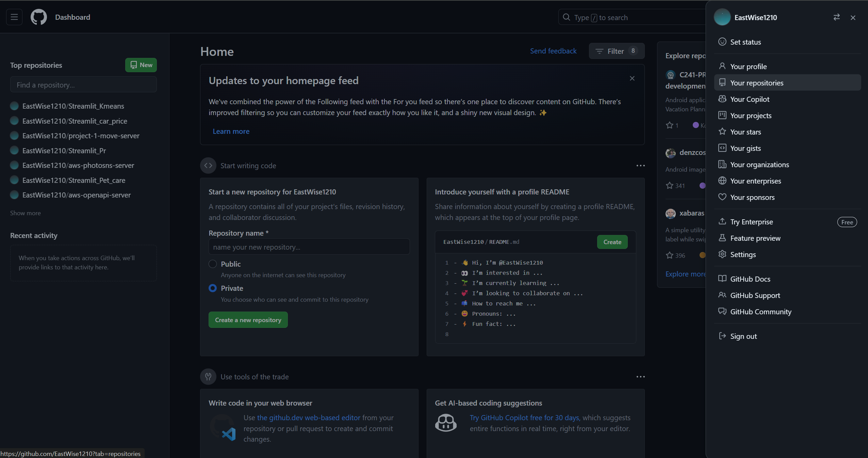Open Set status in user menu
This screenshot has height=458, width=868.
pyautogui.click(x=787, y=42)
